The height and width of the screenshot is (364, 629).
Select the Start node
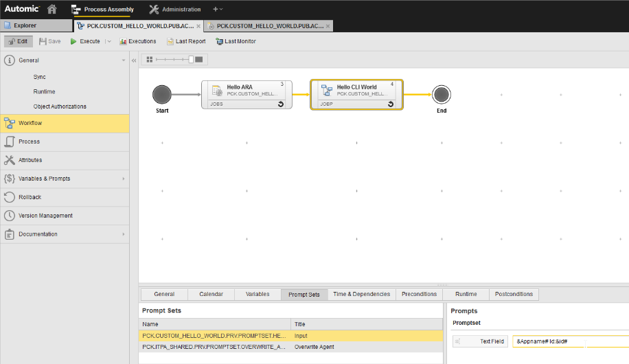[161, 95]
